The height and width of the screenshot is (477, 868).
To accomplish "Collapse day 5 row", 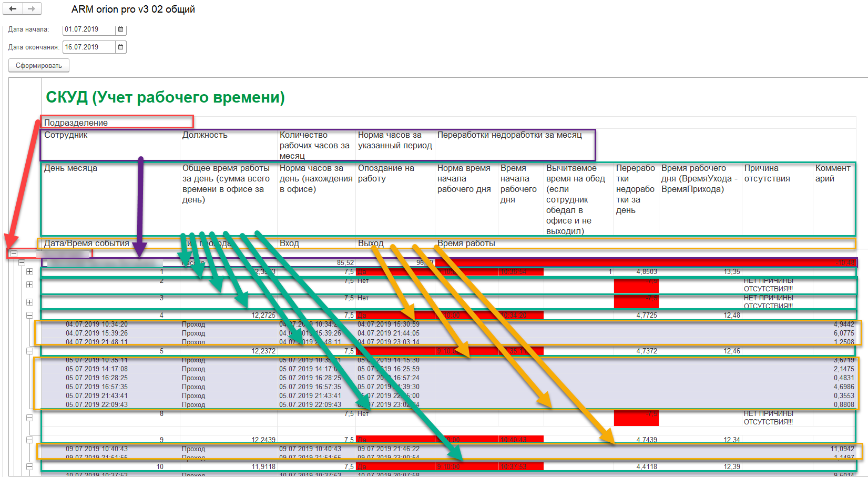I will 30,351.
